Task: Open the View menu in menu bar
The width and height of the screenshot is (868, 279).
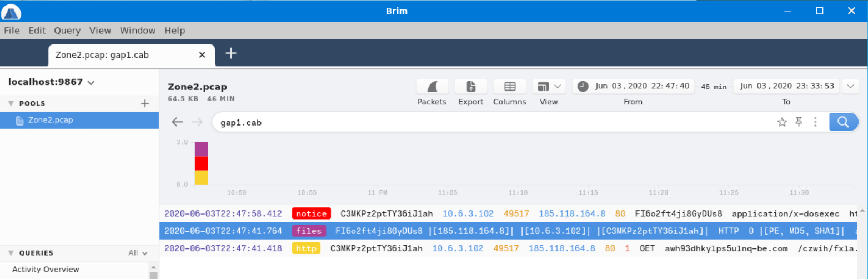Action: [100, 31]
